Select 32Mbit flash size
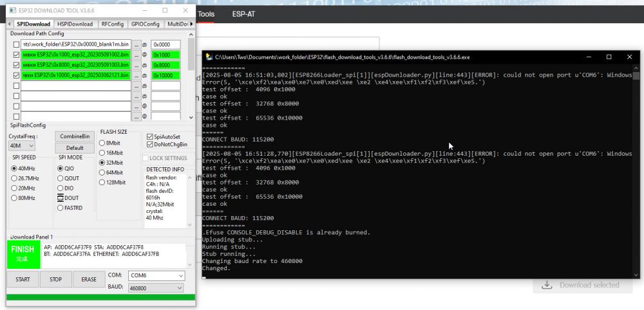 point(102,163)
